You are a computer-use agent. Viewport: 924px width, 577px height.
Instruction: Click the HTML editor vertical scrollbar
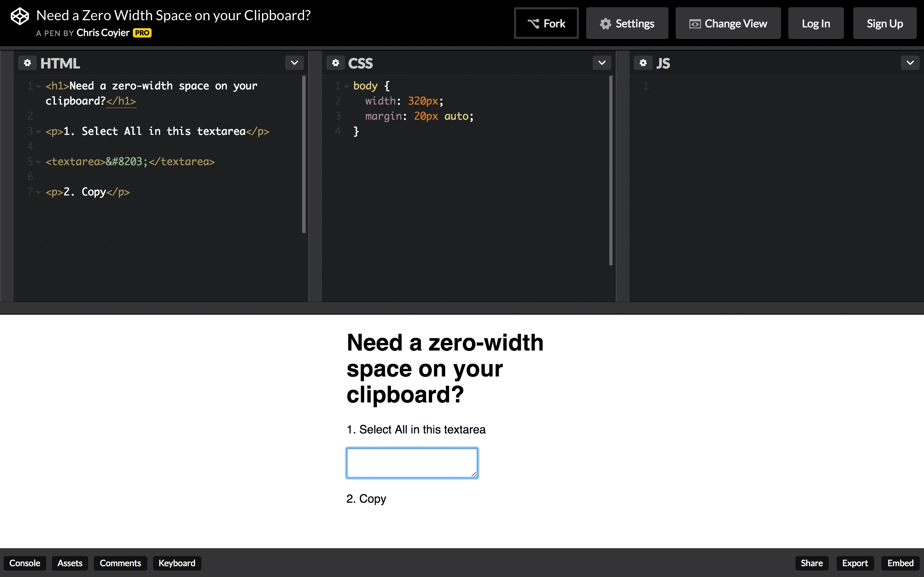pos(304,154)
